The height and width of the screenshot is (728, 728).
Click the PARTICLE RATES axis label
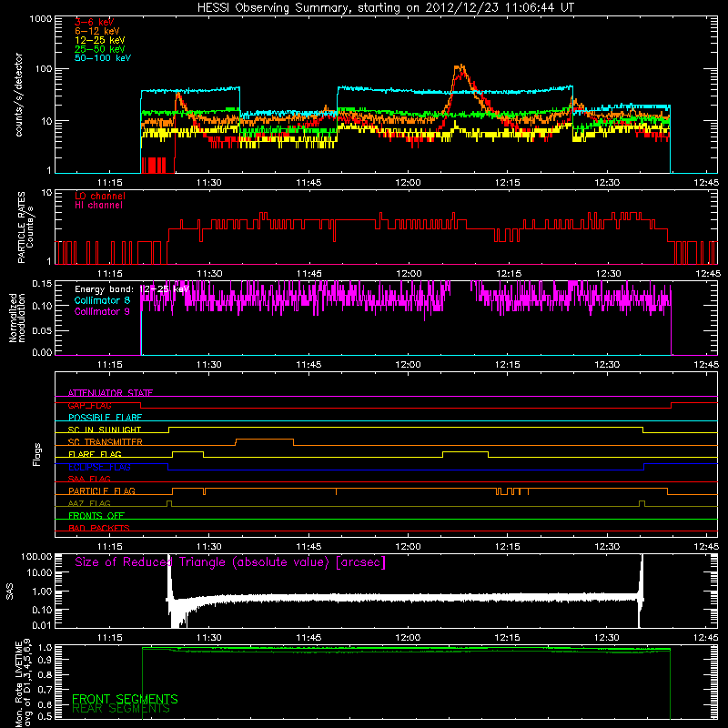click(25, 227)
